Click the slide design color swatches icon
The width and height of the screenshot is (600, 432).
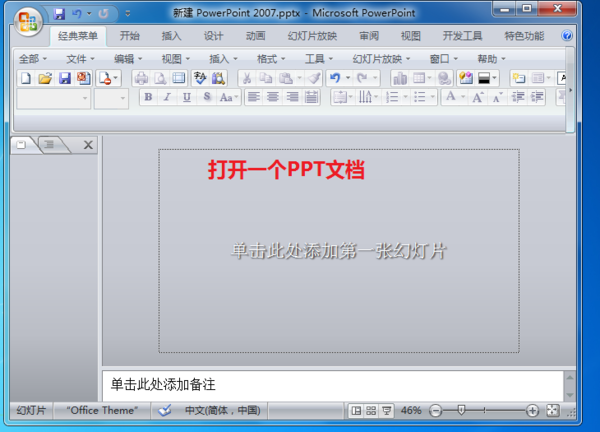coord(466,78)
